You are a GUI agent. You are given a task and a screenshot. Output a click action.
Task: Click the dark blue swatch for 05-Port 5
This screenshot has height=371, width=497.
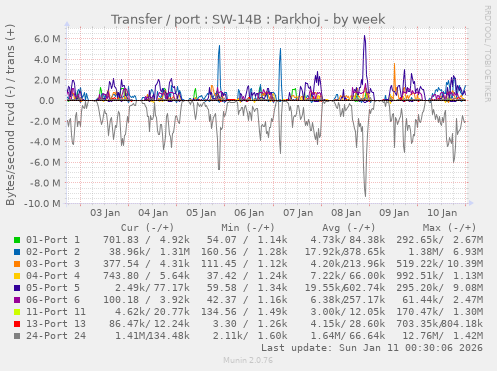point(17,288)
